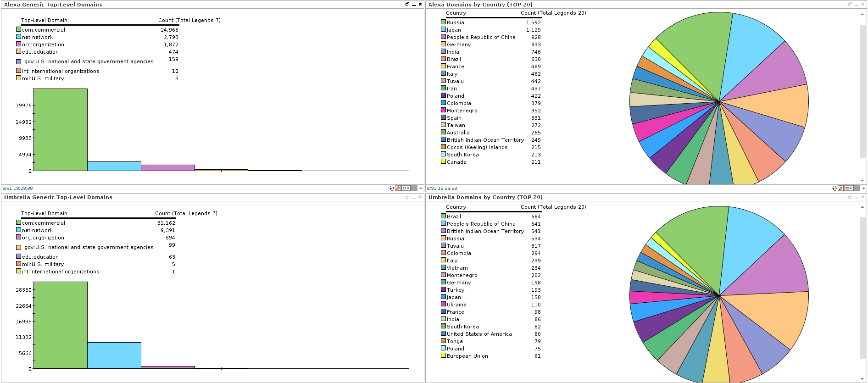
Task: Click the Alexa Generic panel timestamp 8/31 18:23:38
Action: tap(18, 188)
